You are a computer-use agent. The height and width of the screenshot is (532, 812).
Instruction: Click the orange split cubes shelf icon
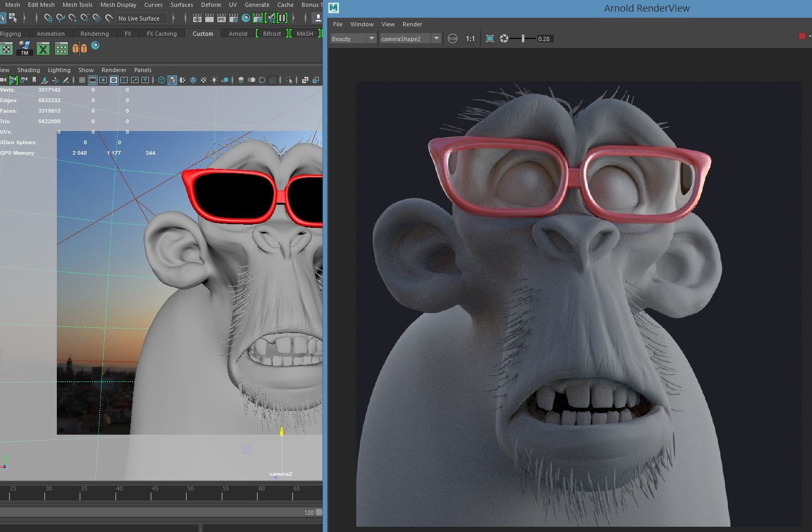pos(79,49)
